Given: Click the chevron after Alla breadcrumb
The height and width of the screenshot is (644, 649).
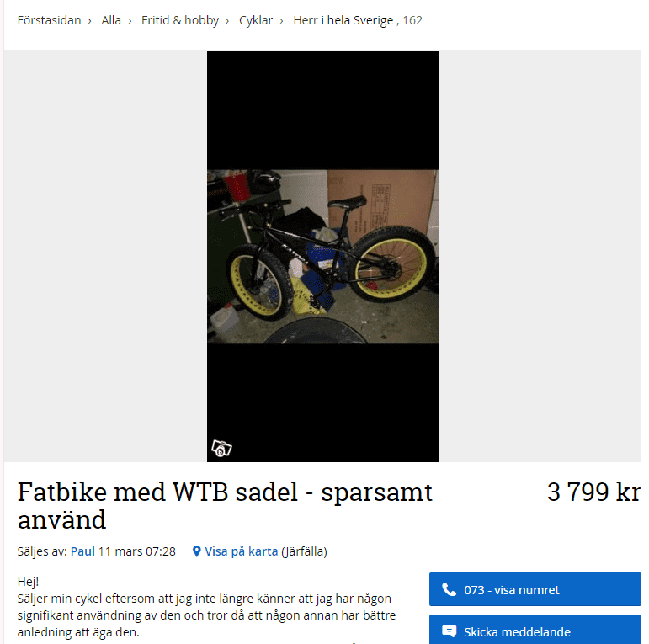Looking at the screenshot, I should 130,21.
